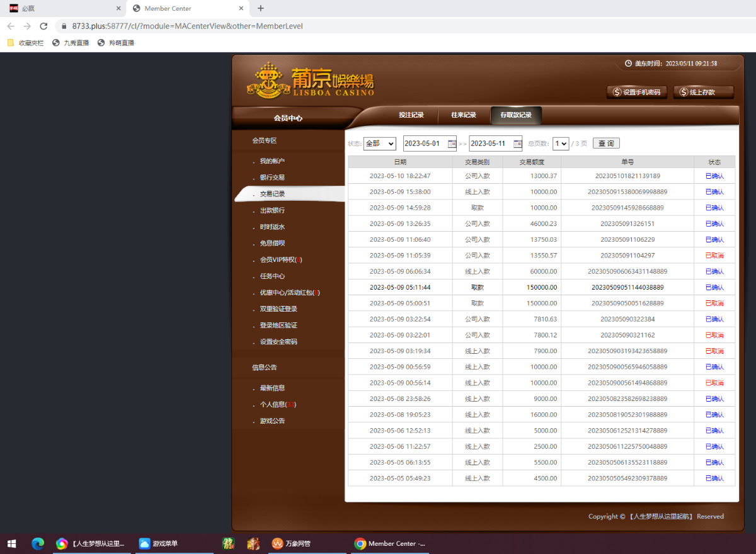The height and width of the screenshot is (554, 756).
Task: Click the calendar icon beside start date 2023-05-01
Action: pos(452,144)
